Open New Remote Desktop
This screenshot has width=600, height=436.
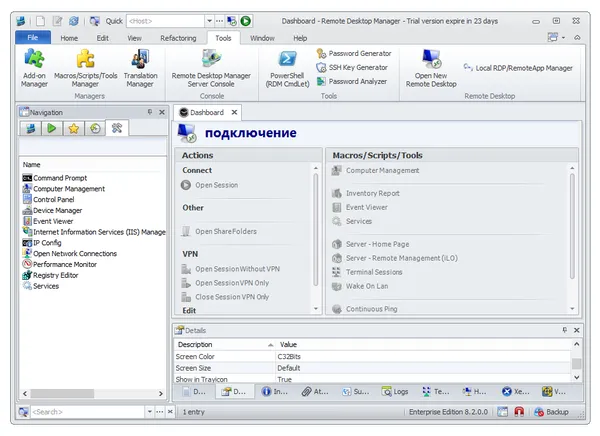tap(431, 68)
